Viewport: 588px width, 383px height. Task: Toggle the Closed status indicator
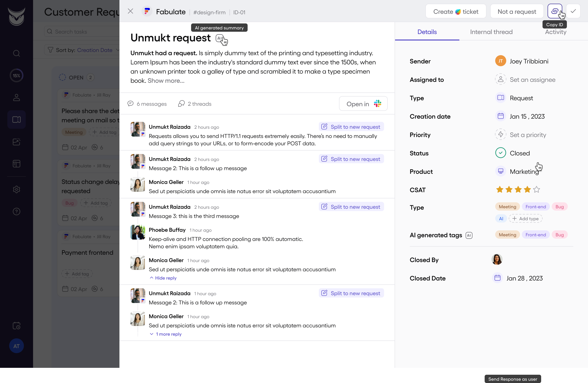(500, 153)
